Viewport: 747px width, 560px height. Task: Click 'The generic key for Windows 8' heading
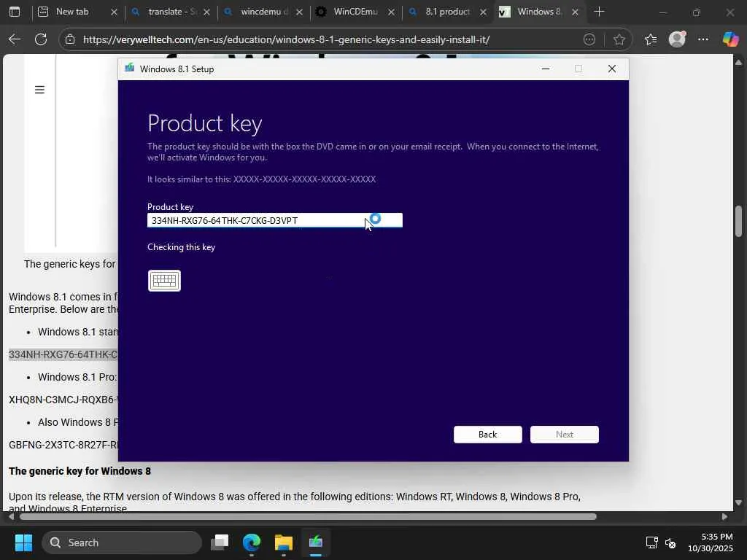[80, 471]
